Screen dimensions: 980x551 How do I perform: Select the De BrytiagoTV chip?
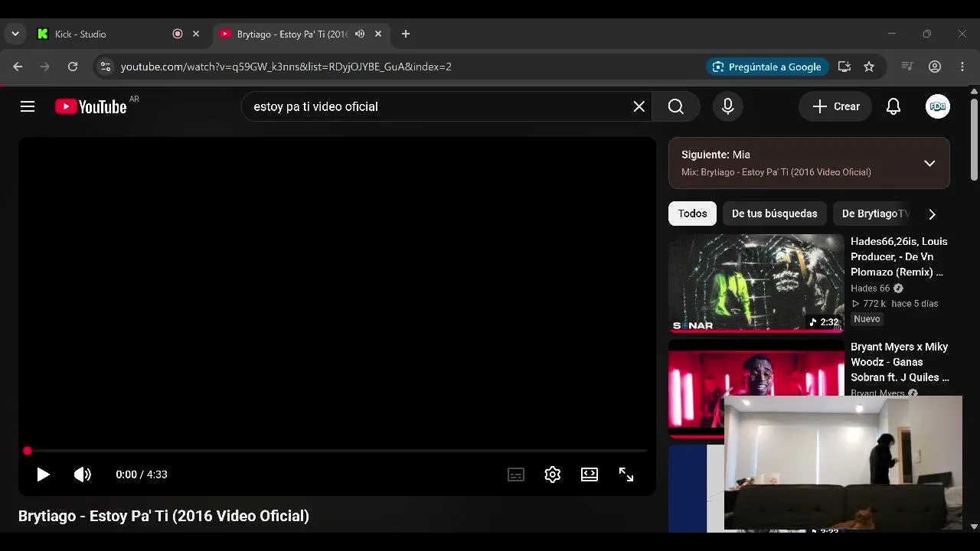(874, 214)
